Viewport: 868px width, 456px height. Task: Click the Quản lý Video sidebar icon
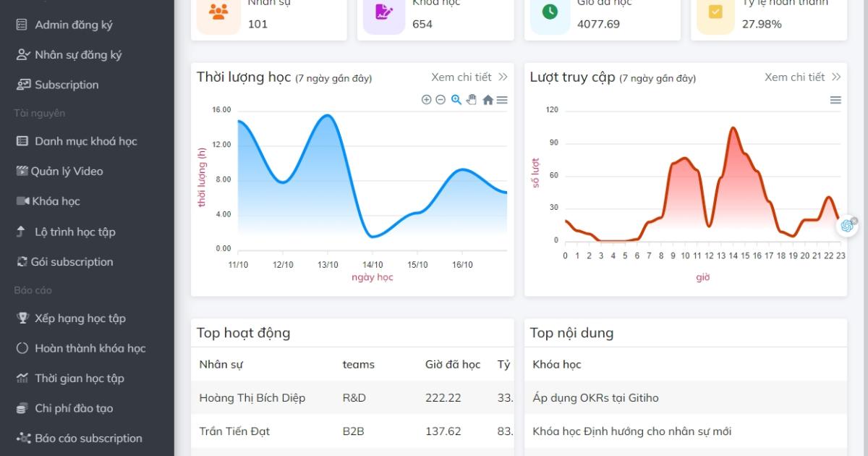[22, 172]
